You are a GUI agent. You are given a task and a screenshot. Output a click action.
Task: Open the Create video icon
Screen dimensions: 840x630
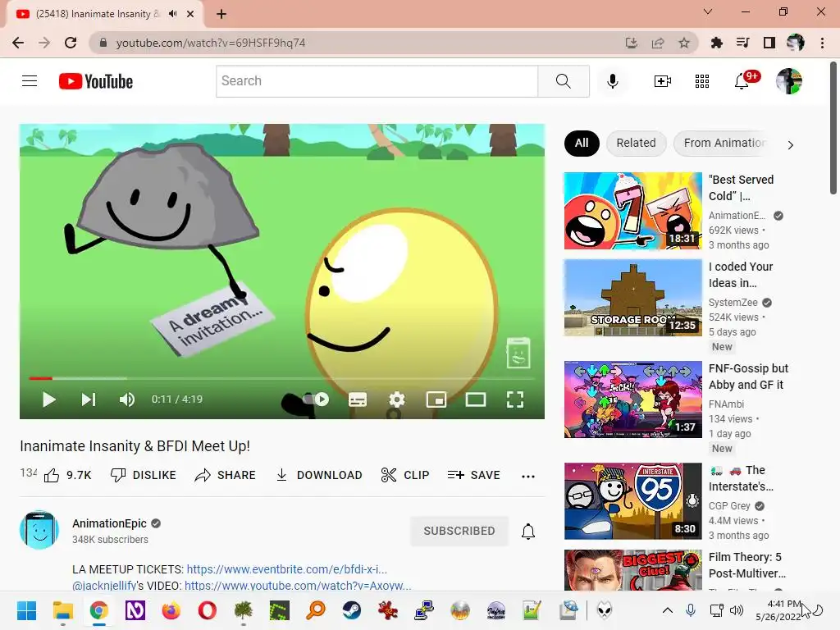663,81
